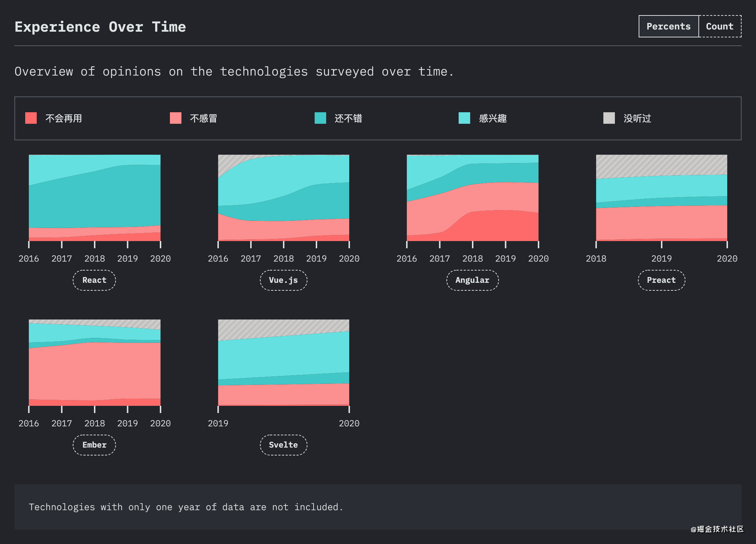
Task: Click the Svelte area chart
Action: 283,363
